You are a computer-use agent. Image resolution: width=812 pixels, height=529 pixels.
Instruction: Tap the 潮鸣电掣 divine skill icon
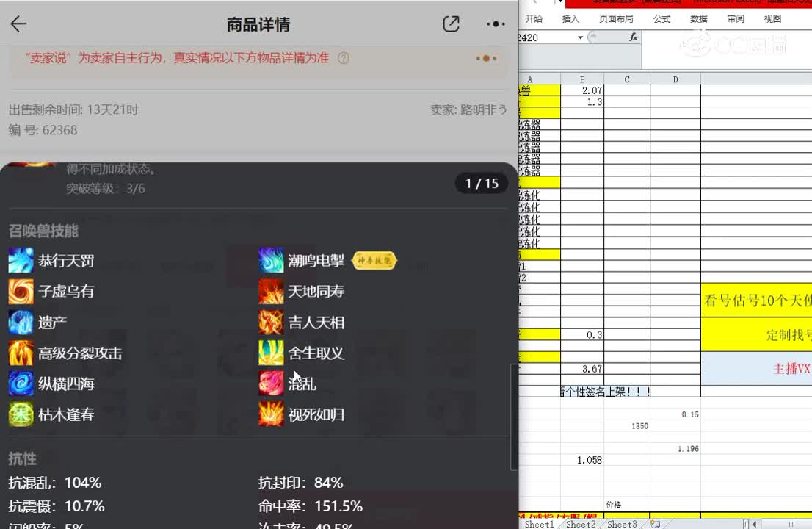(270, 260)
